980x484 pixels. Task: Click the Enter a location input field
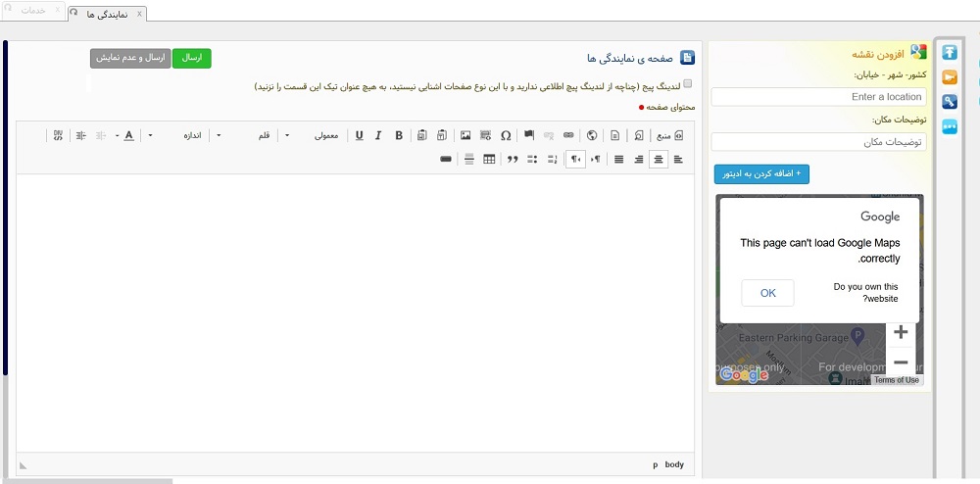pyautogui.click(x=818, y=97)
